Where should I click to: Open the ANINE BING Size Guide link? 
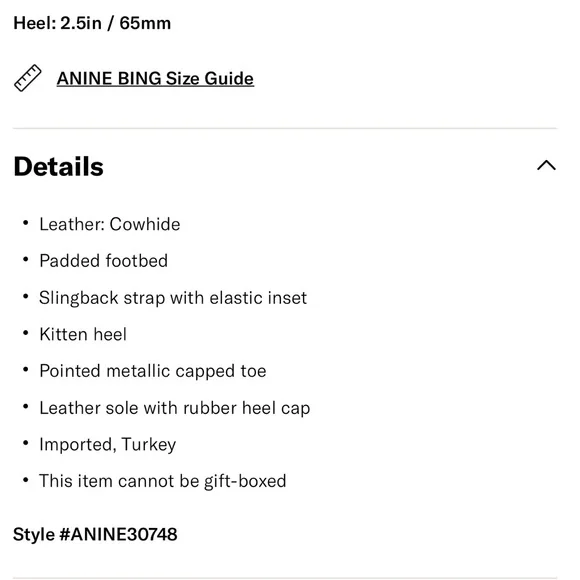[155, 78]
